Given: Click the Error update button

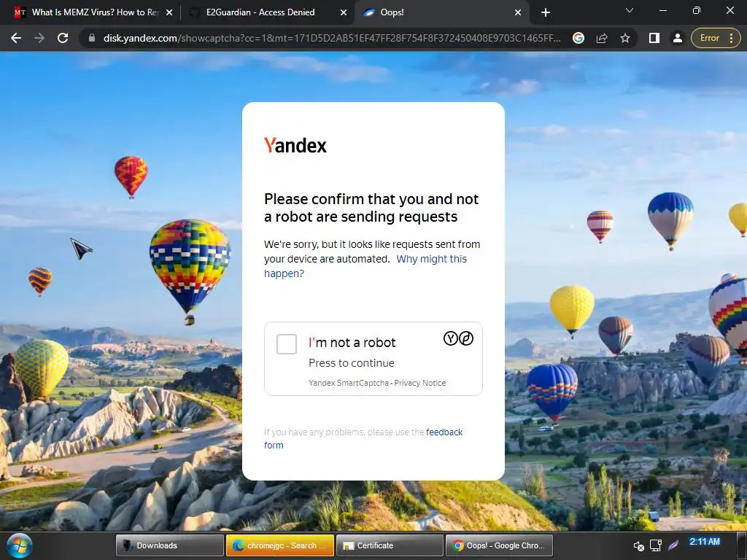Looking at the screenshot, I should click(x=709, y=38).
